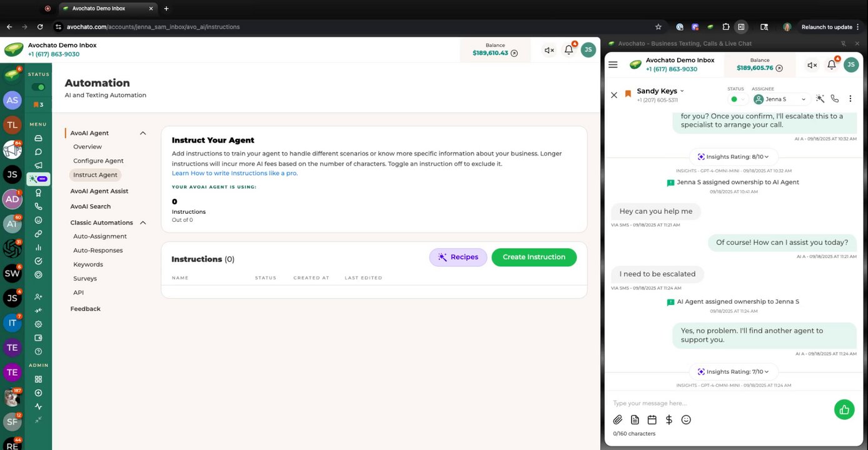Toggle sound mute in the side panel header
Screen dimensions: 868x450
[x=812, y=65]
